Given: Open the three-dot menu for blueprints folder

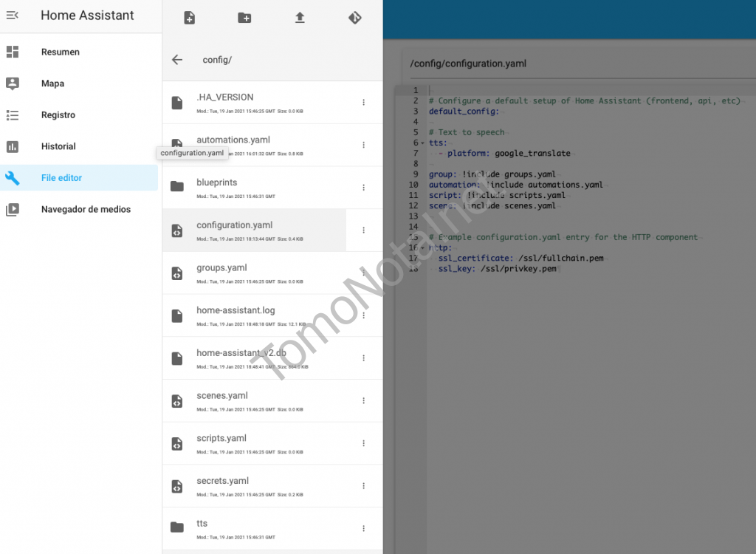Looking at the screenshot, I should click(x=363, y=188).
